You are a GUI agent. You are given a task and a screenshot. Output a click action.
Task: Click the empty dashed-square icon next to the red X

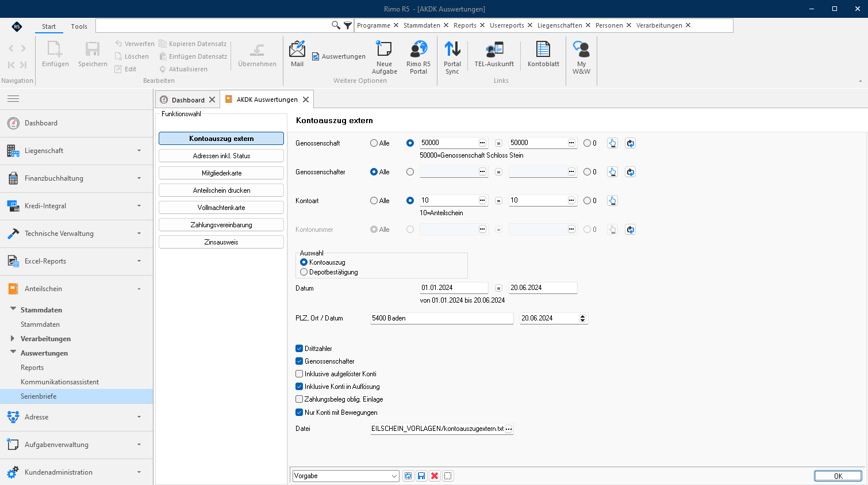(x=448, y=476)
